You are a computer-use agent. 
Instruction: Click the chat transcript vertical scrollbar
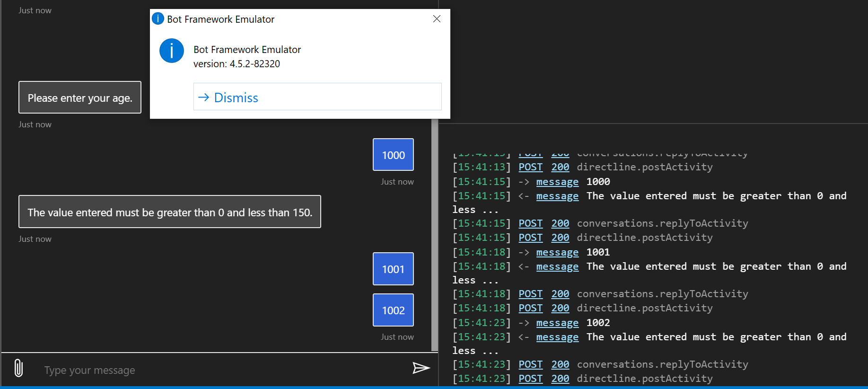pos(435,235)
